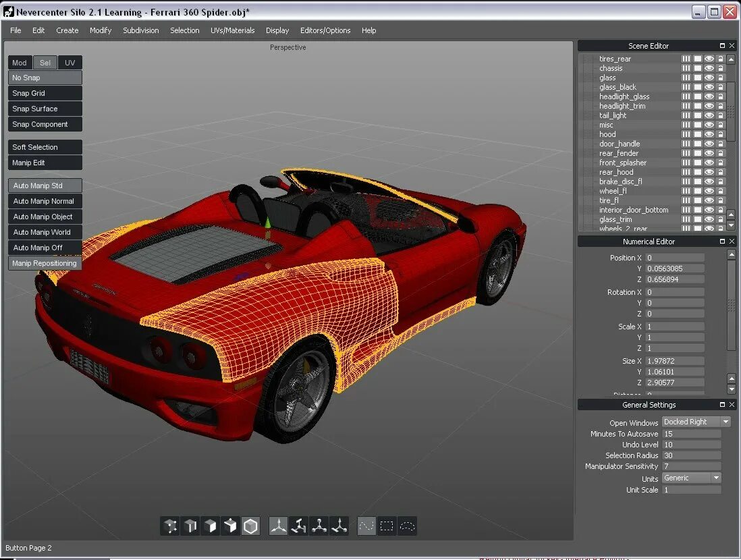Hide the chassis object using eye icon
The image size is (741, 560).
709,68
